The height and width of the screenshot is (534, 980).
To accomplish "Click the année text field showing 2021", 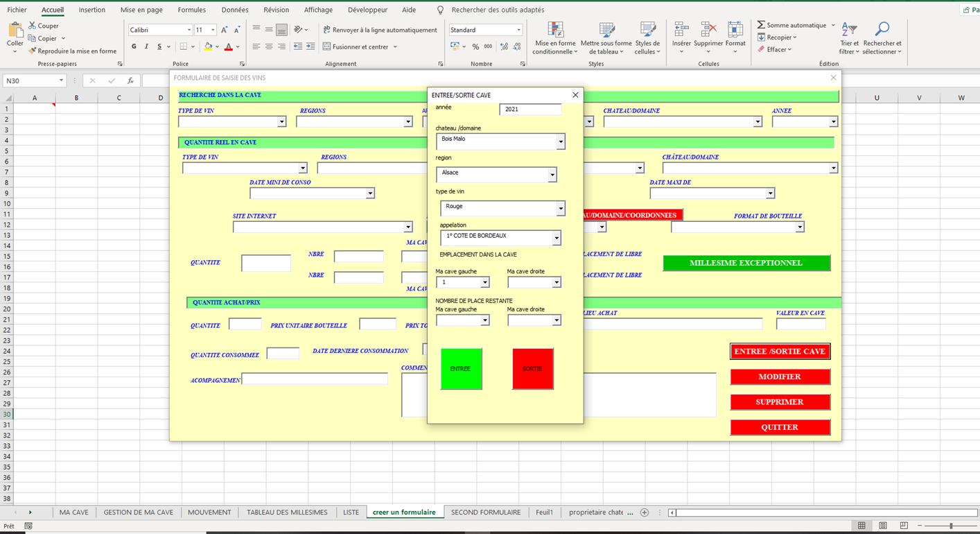I will click(x=530, y=110).
